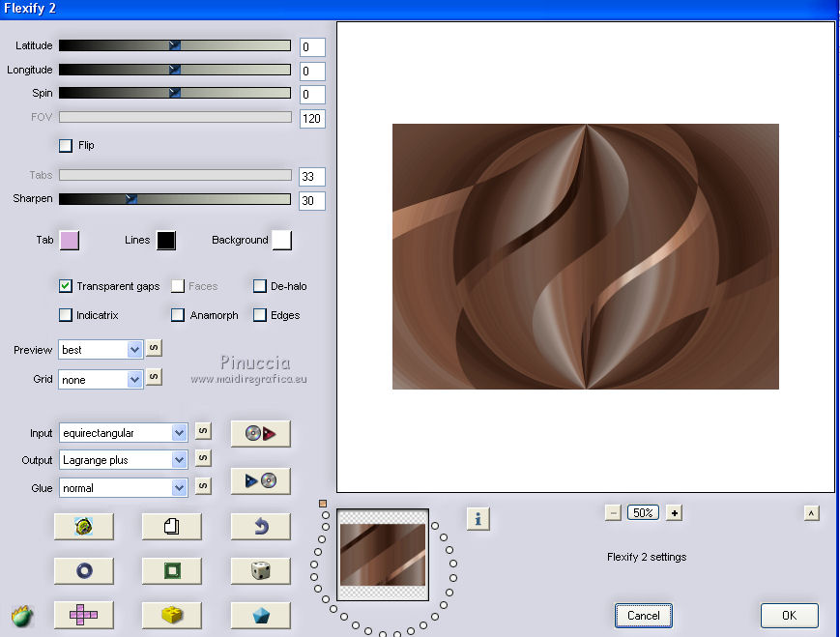840x637 pixels.
Task: Click the blue ring icon button
Action: (83, 570)
